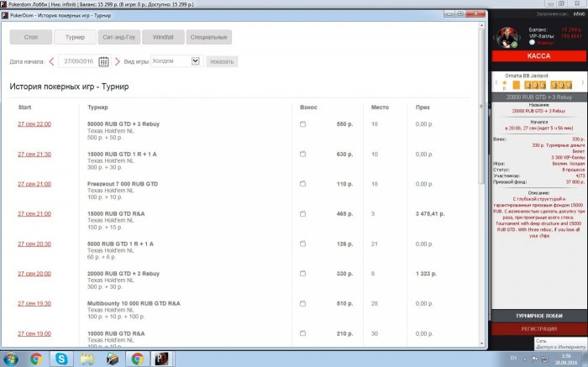Switch to the Сит-энд-Гоу tab
The width and height of the screenshot is (588, 367).
pos(119,37)
